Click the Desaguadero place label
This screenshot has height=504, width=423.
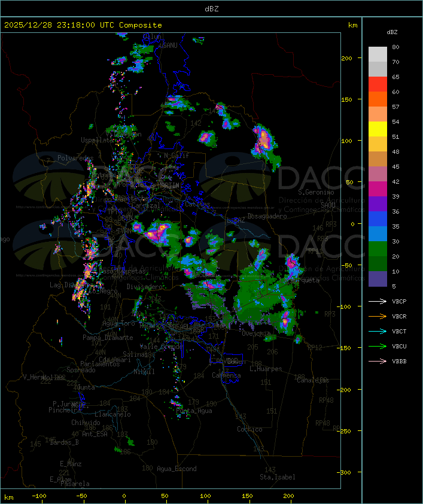(267, 216)
